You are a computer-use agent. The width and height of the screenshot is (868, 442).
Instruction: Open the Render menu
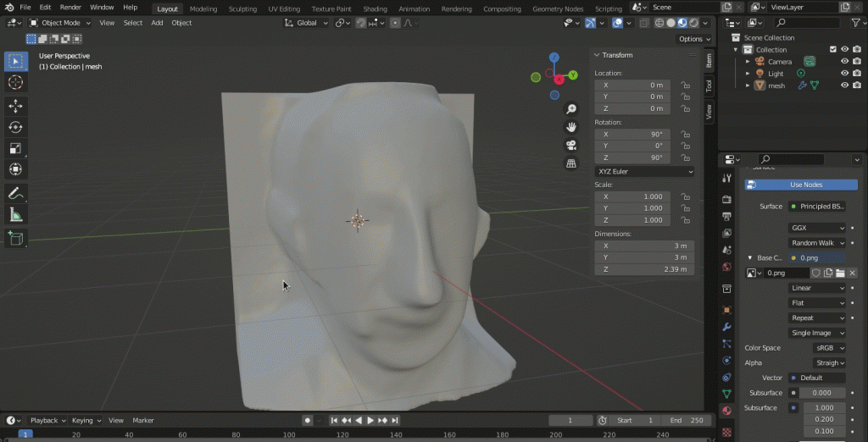(70, 8)
